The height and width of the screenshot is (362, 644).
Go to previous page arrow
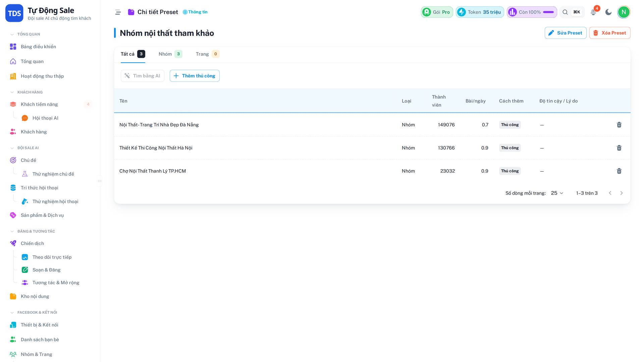point(610,193)
